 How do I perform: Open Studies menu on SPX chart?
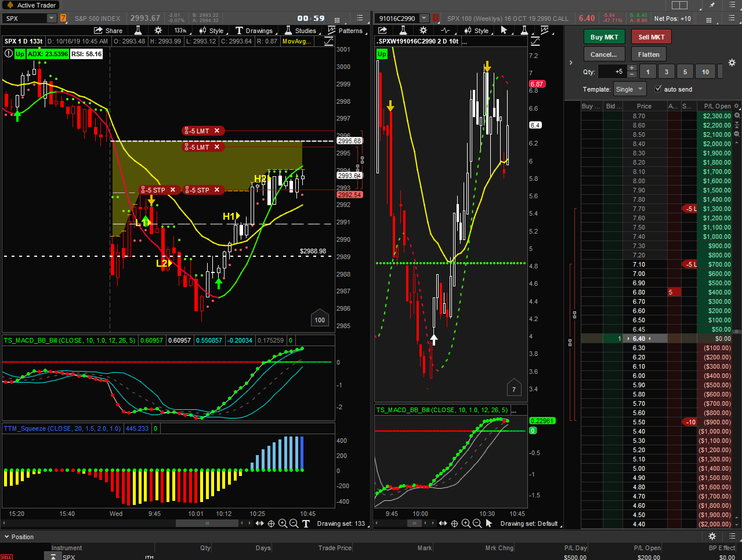point(301,31)
